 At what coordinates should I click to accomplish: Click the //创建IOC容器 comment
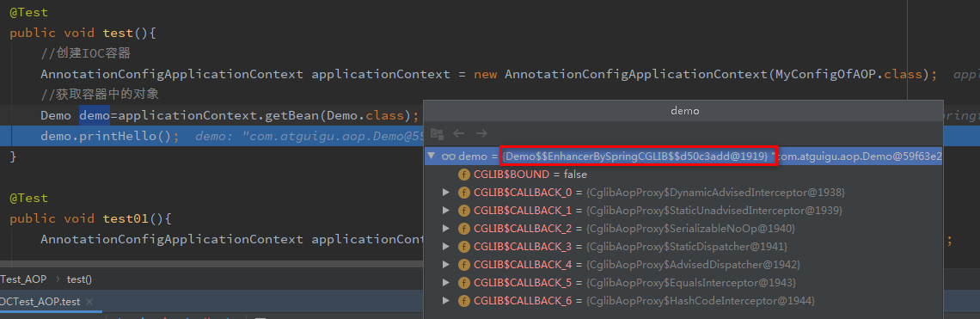(86, 53)
